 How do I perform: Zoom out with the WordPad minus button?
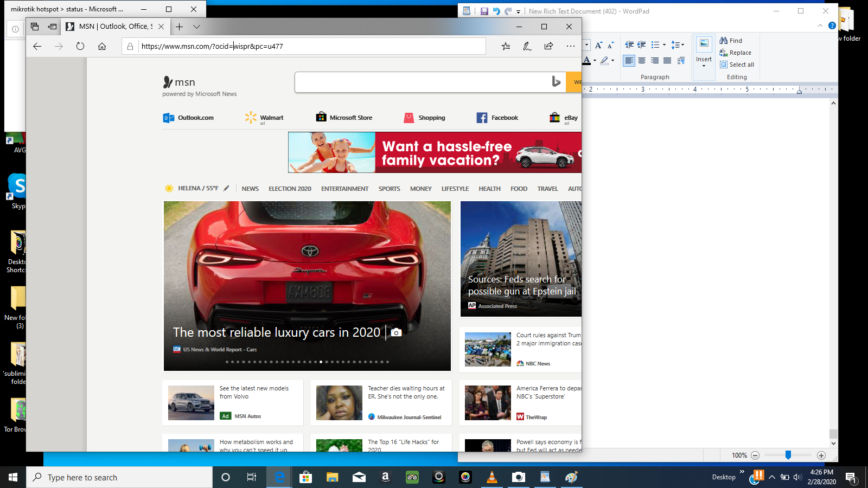pyautogui.click(x=755, y=455)
